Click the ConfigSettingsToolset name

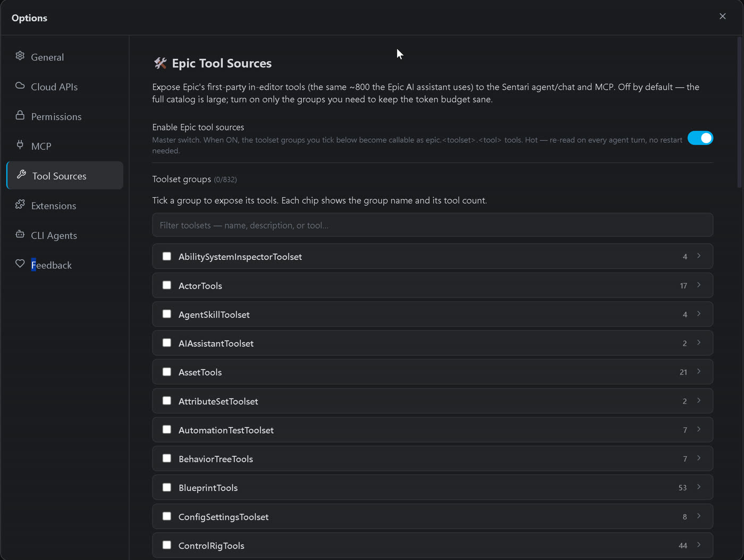pos(224,517)
